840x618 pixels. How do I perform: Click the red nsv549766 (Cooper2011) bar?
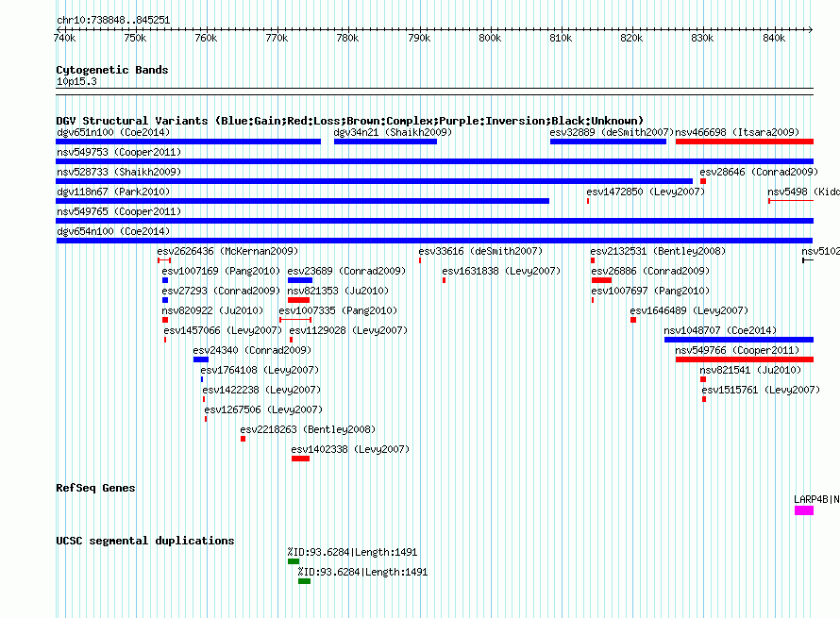744,359
